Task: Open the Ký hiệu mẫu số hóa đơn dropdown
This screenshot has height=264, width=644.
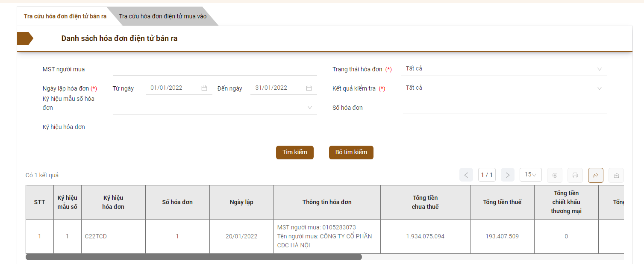Action: pyautogui.click(x=310, y=108)
